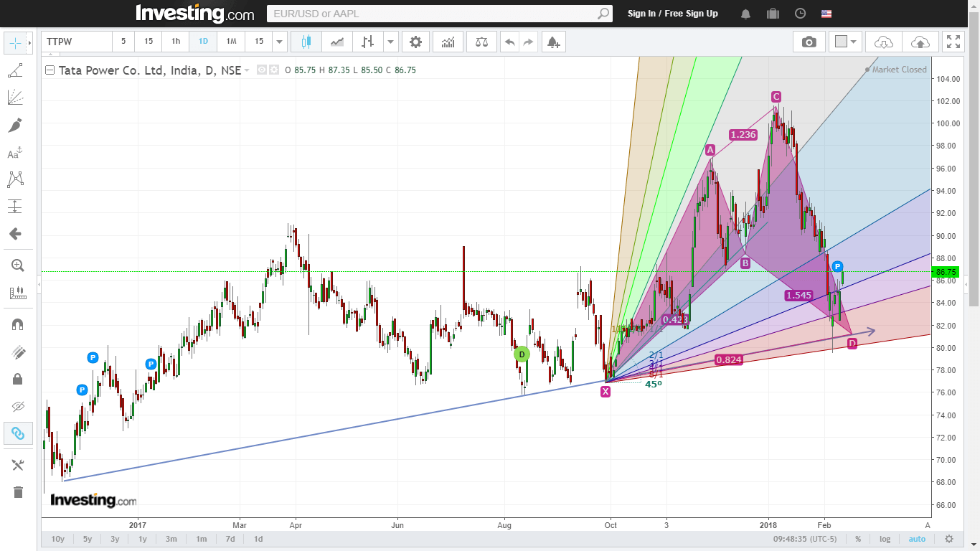The width and height of the screenshot is (980, 551).
Task: Open compare symbols scales icon
Action: click(x=481, y=42)
